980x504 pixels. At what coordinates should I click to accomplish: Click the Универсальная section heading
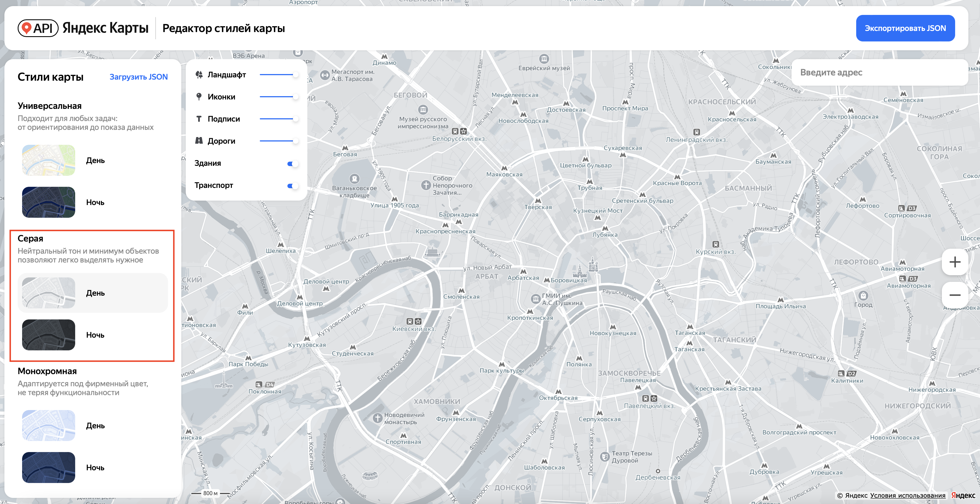49,106
